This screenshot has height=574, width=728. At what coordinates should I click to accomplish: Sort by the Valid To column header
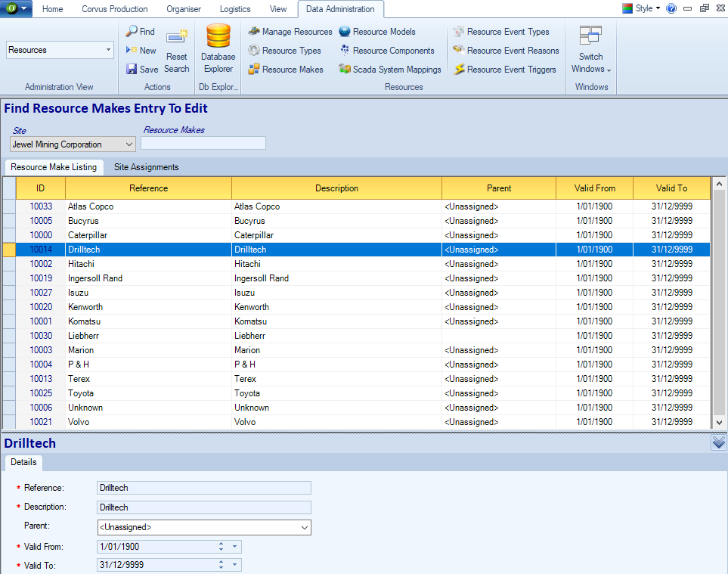click(671, 188)
